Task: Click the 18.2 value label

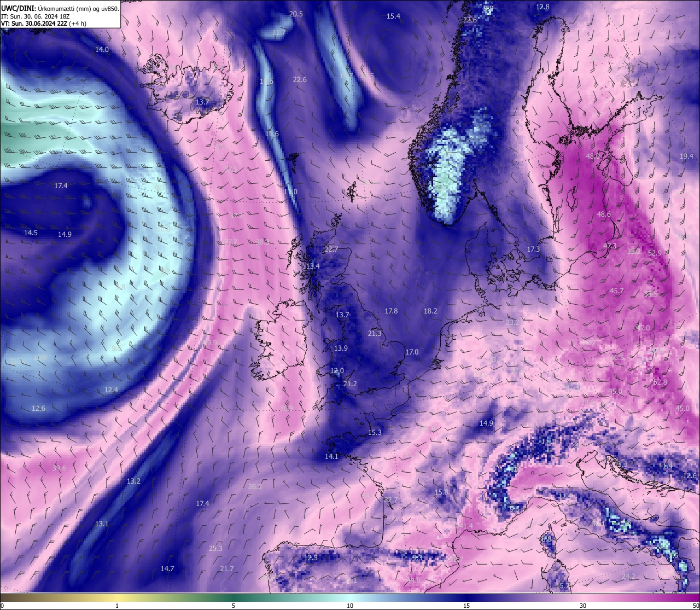Action: 430,311
